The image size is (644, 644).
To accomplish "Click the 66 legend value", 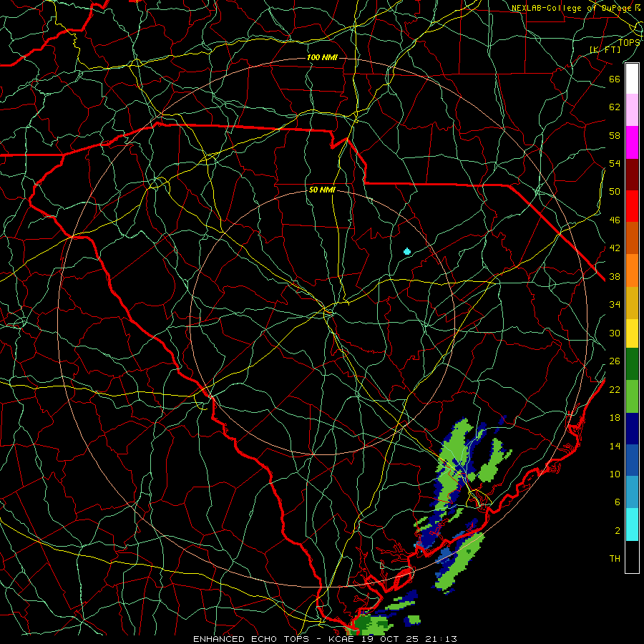I will 615,79.
